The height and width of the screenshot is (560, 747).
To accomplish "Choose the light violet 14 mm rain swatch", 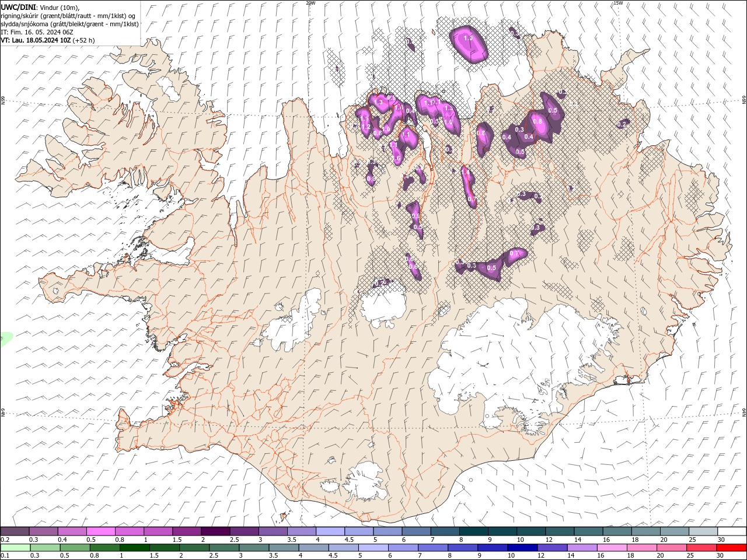I will [582, 548].
